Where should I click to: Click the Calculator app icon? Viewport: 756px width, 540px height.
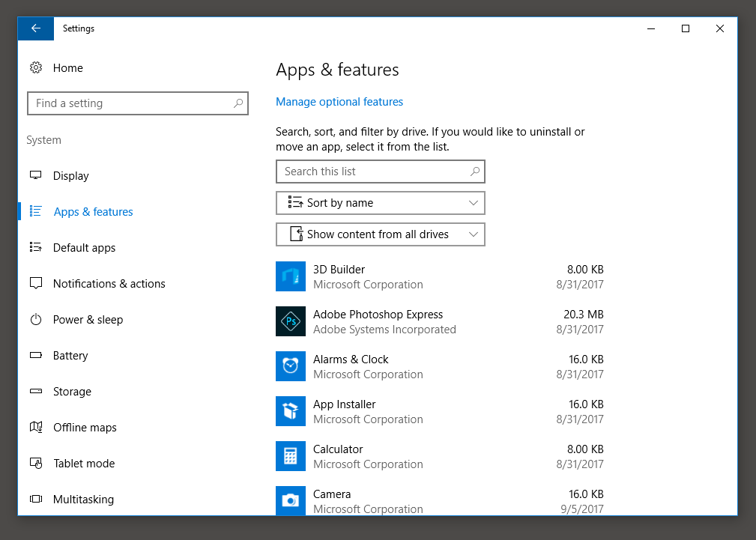tap(291, 456)
